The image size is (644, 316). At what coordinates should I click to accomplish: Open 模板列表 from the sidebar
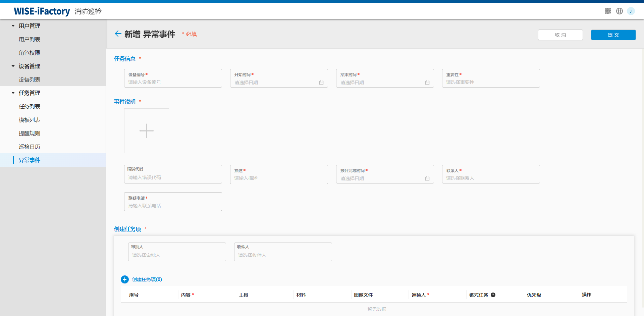click(x=30, y=120)
